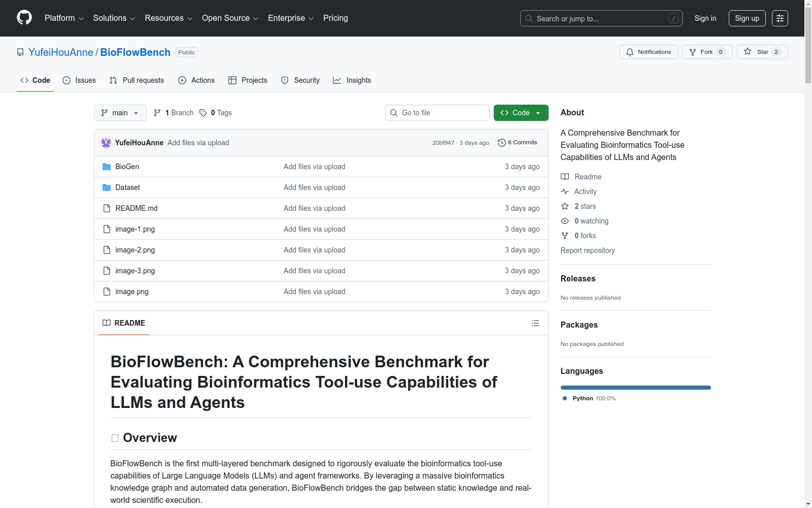Click the branch icon beside 1 Branch
Screen dimensions: 812x508
[x=157, y=113]
